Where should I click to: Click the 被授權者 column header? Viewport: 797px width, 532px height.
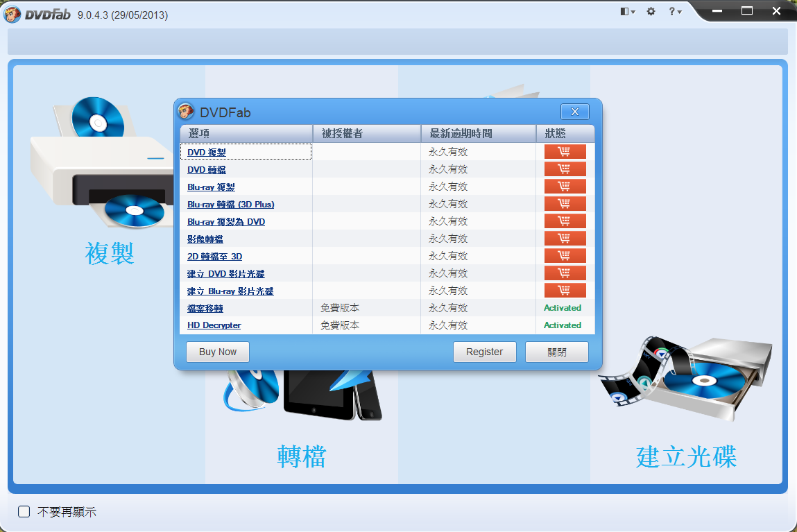[367, 134]
